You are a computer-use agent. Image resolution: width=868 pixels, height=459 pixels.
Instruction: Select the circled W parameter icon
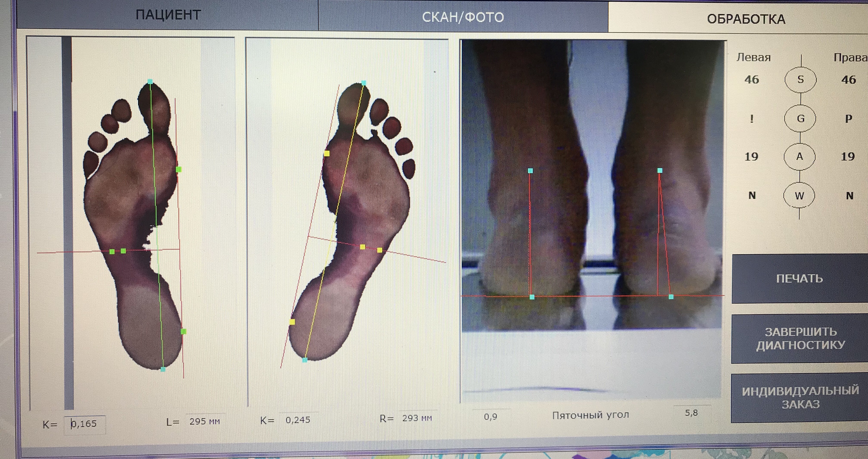pyautogui.click(x=799, y=196)
